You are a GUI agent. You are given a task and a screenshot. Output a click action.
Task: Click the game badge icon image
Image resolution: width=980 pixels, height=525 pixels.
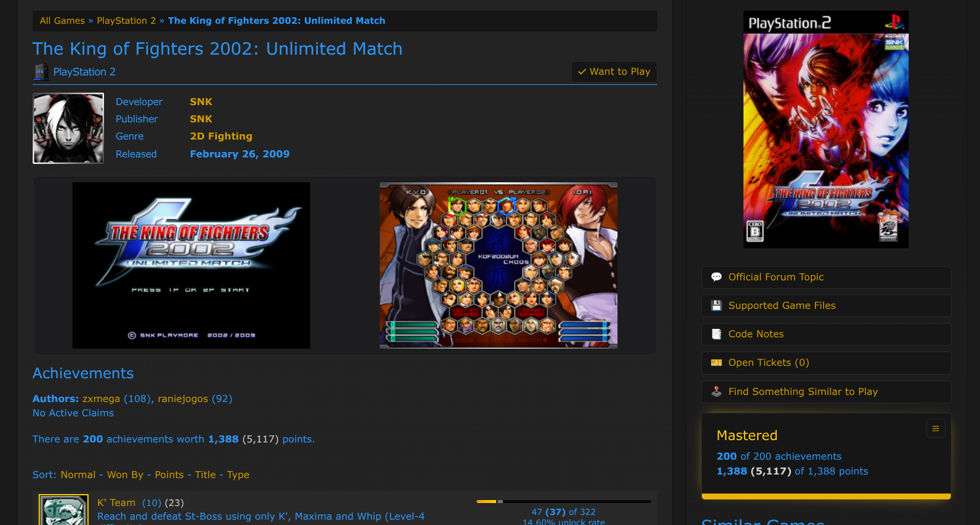tap(68, 128)
